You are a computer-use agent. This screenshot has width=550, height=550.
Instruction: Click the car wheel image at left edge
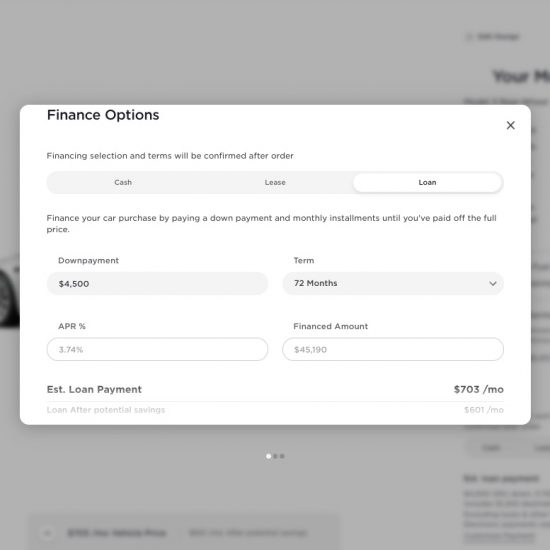[9, 293]
